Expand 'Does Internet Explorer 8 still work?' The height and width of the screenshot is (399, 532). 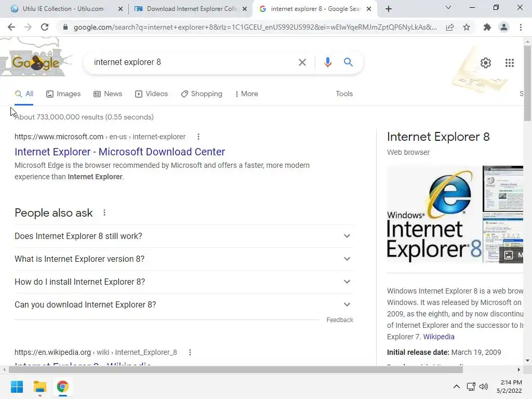point(184,236)
